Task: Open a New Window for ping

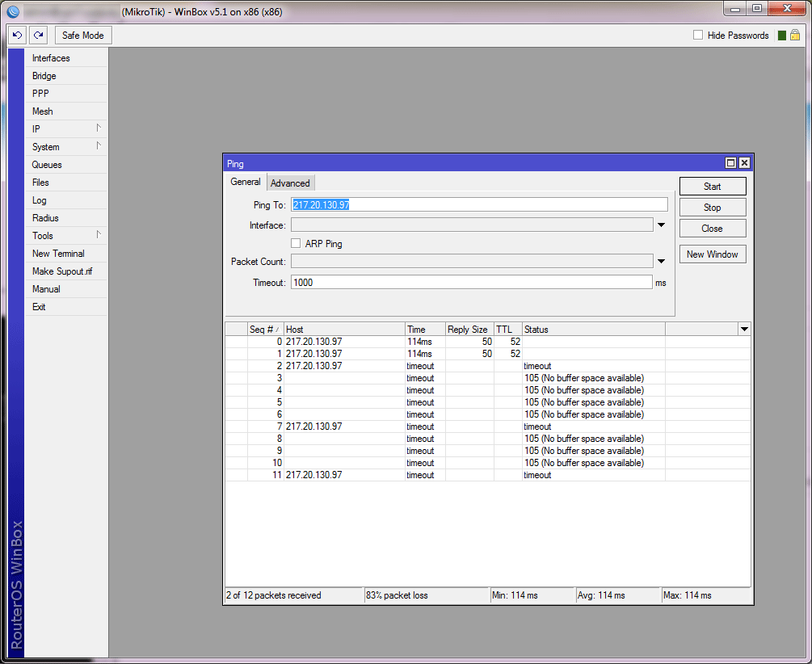Action: (x=712, y=254)
